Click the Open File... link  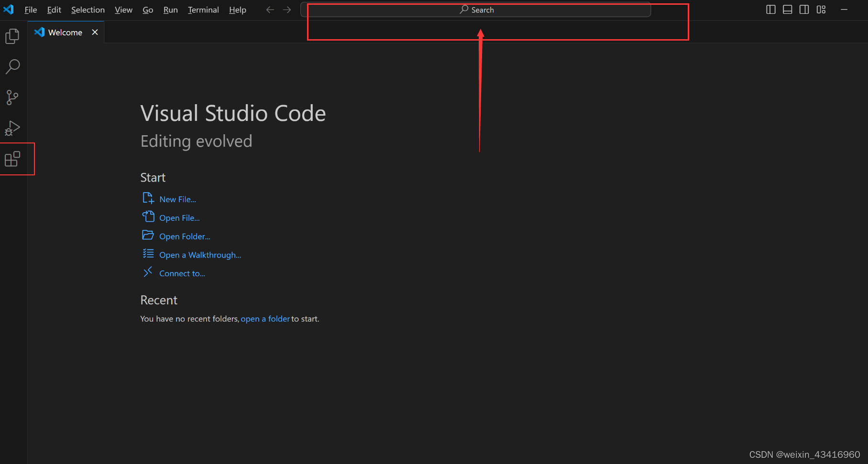(179, 218)
